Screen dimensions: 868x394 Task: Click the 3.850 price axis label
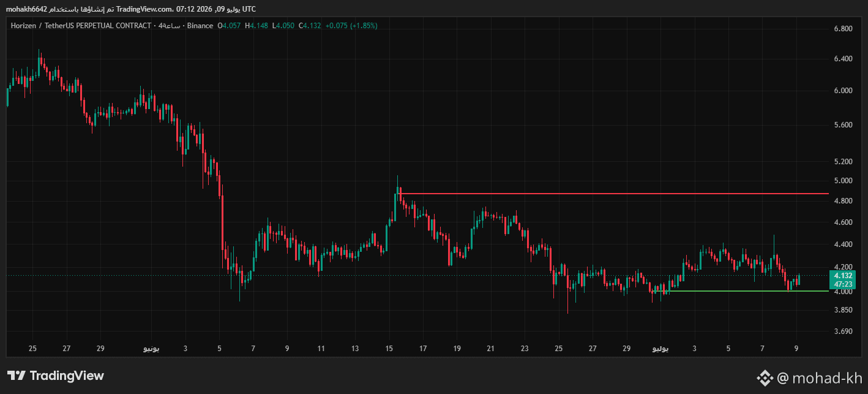pos(843,311)
